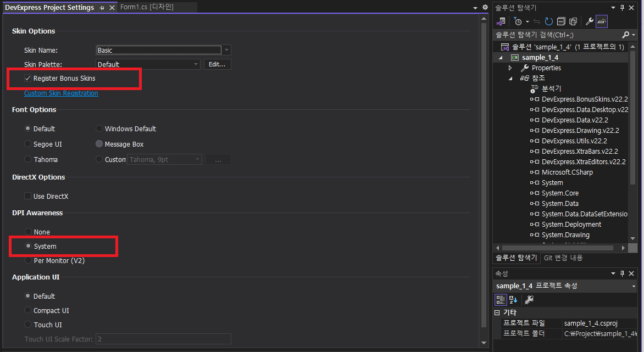Switch Solution Explorer views with the first toolbar icon

[501, 21]
